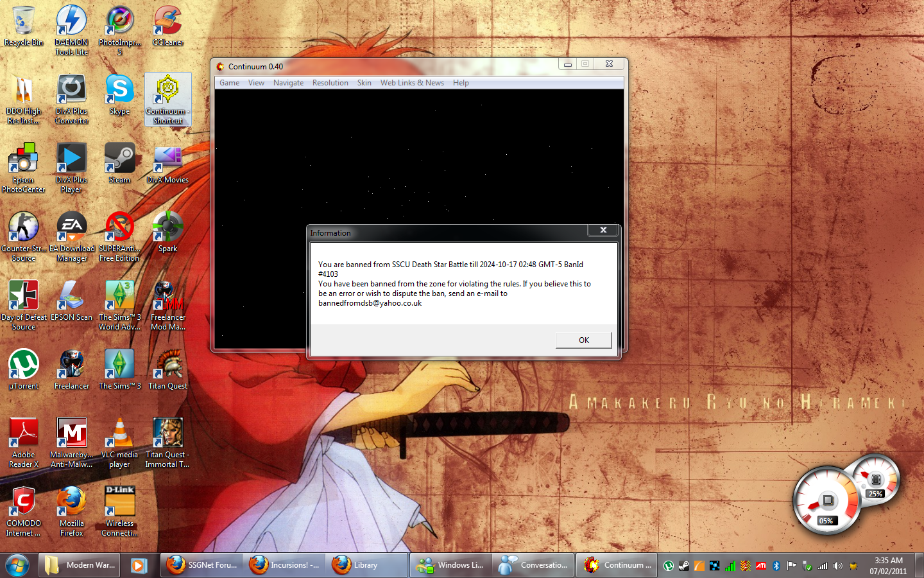This screenshot has height=578, width=924.
Task: Select the Adobe Reader X icon
Action: point(24,442)
